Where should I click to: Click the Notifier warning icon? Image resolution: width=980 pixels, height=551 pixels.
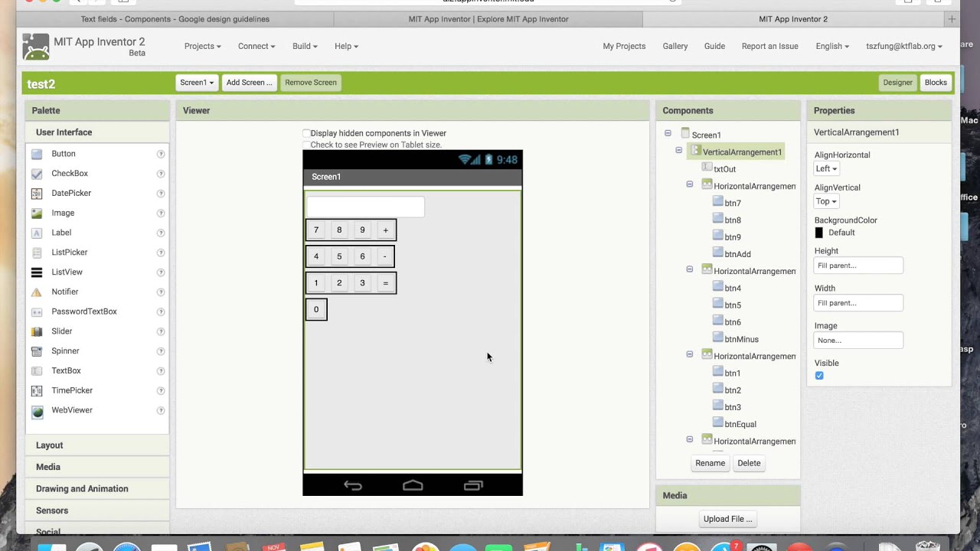pos(37,292)
